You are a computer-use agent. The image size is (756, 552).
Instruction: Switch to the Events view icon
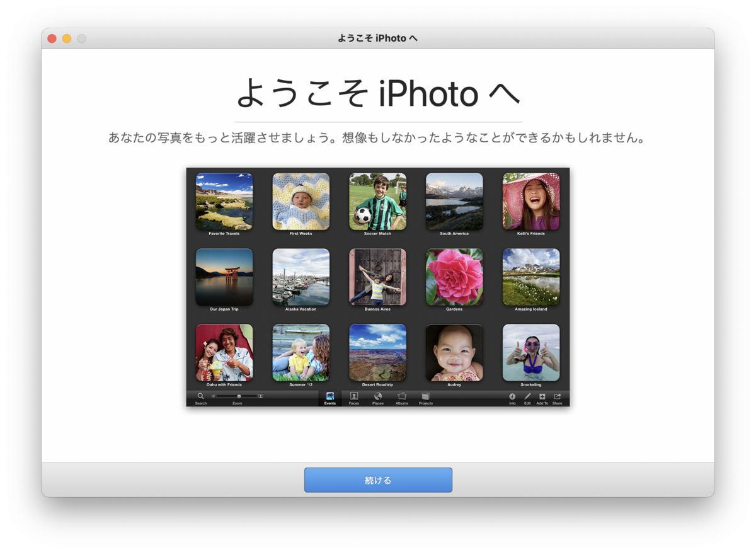330,396
